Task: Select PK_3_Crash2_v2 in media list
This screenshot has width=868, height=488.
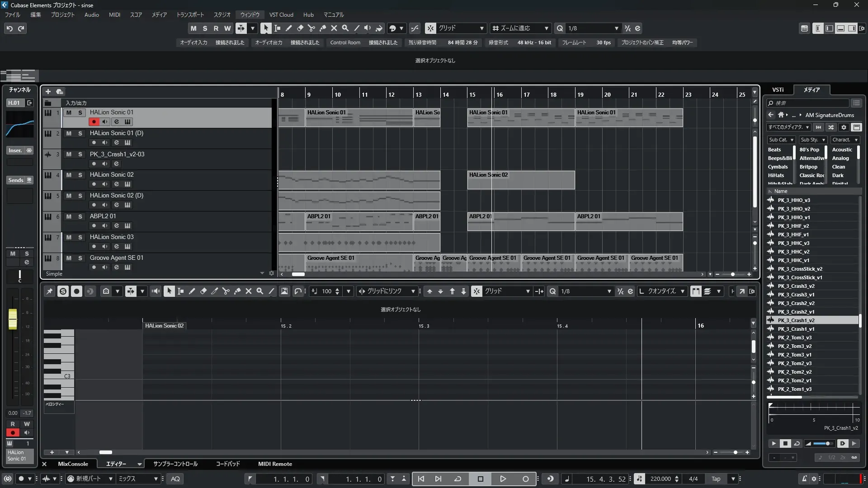Action: [796, 303]
